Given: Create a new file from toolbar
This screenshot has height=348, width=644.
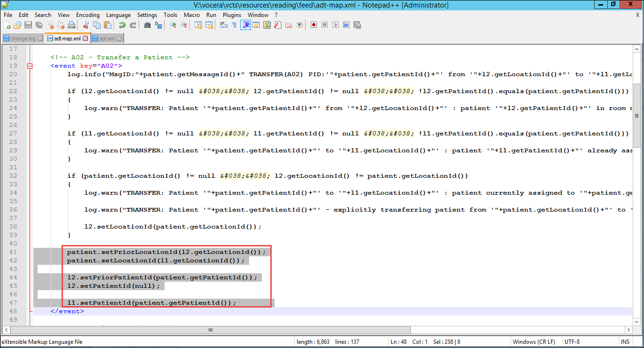Looking at the screenshot, I should click(7, 25).
